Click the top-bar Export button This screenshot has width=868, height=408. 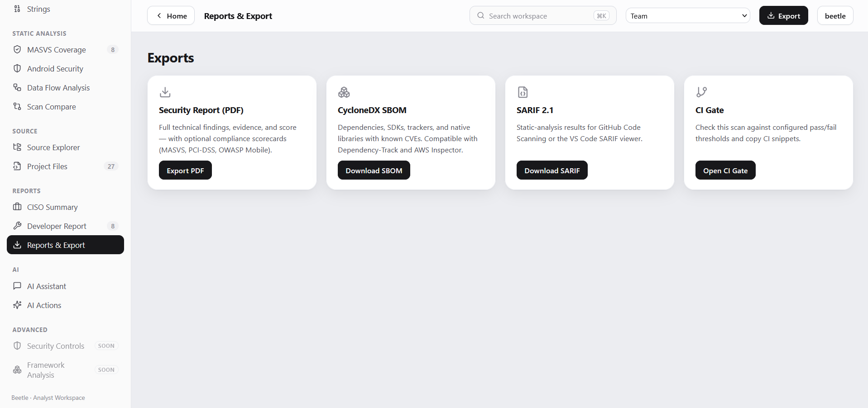pyautogui.click(x=783, y=15)
